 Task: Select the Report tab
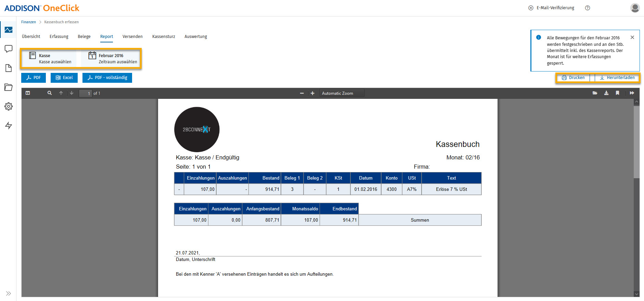coord(106,37)
